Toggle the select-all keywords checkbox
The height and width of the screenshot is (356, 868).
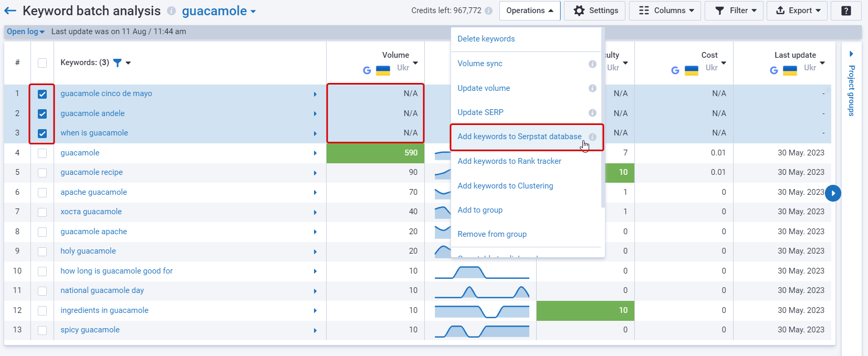pos(43,63)
